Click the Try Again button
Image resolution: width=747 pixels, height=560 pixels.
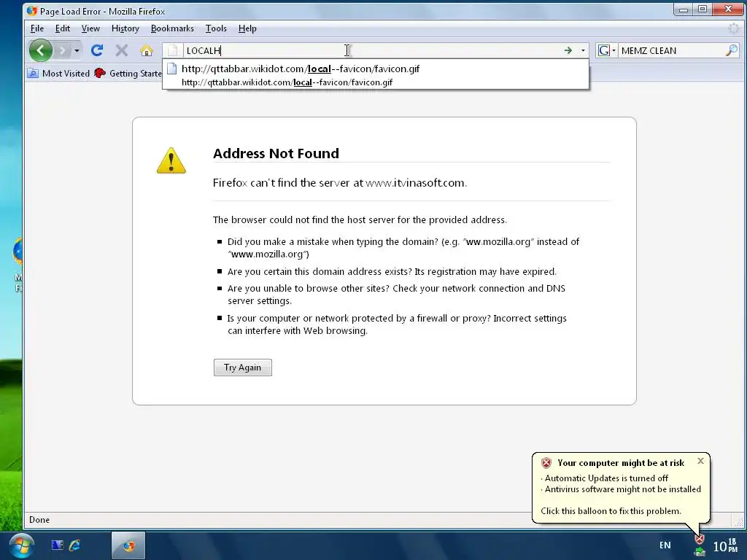[242, 367]
